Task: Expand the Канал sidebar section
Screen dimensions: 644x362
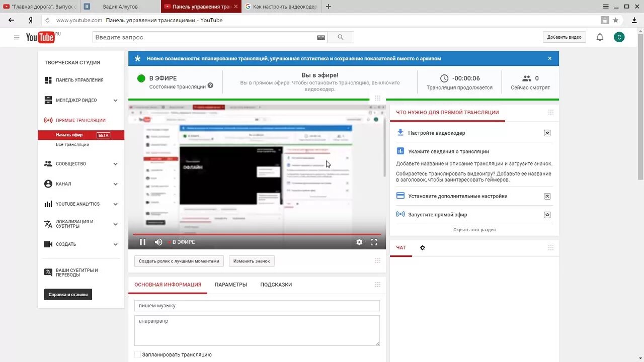Action: (x=115, y=184)
